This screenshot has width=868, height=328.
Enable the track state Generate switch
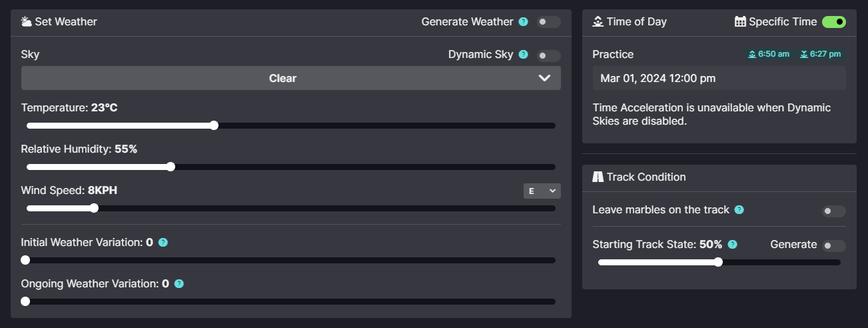coord(834,246)
